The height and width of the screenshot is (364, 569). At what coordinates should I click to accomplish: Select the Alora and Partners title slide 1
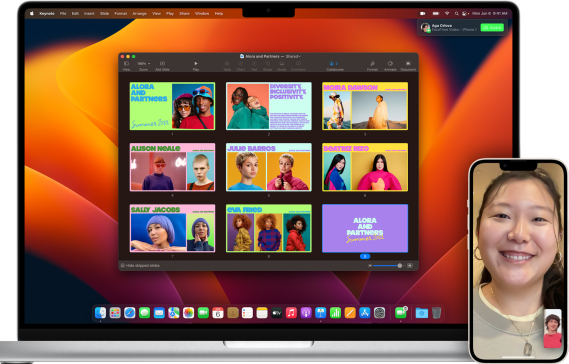point(172,106)
